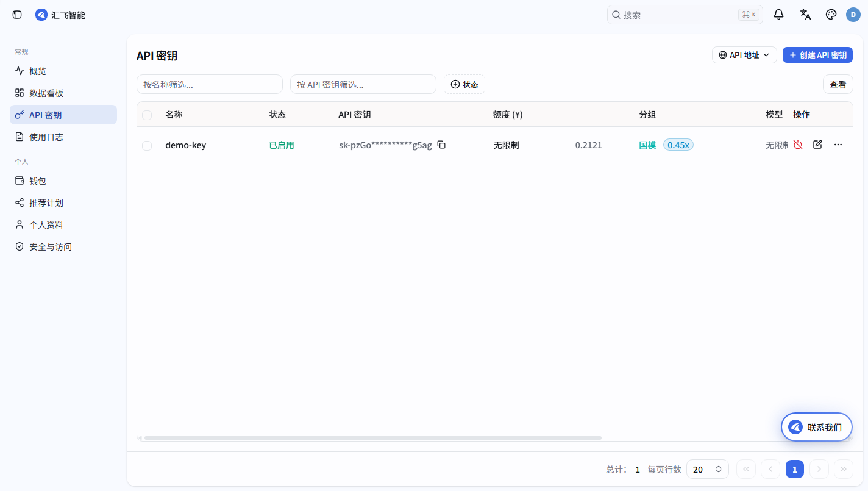Image resolution: width=868 pixels, height=491 pixels.
Task: Click the demo-key name cell
Action: (186, 145)
